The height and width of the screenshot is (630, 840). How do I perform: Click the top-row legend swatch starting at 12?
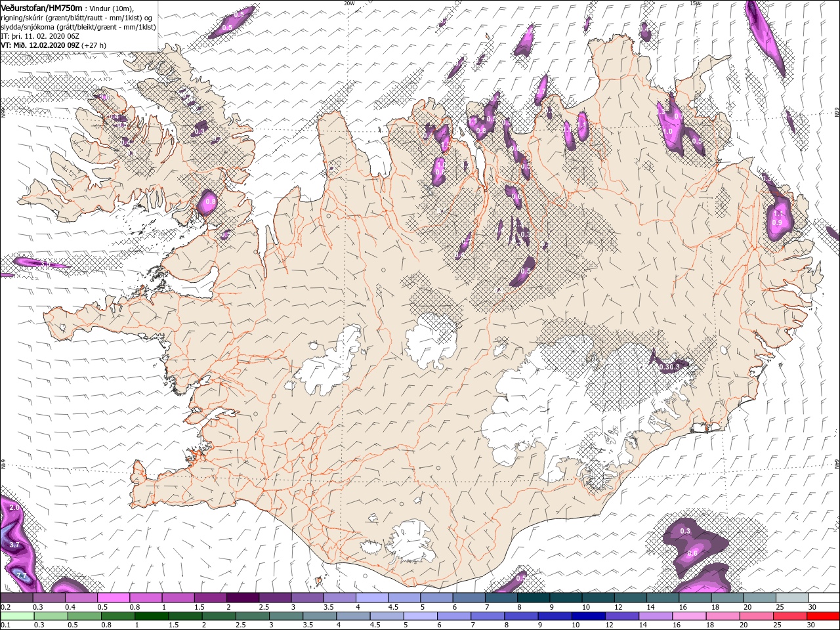coord(630,598)
